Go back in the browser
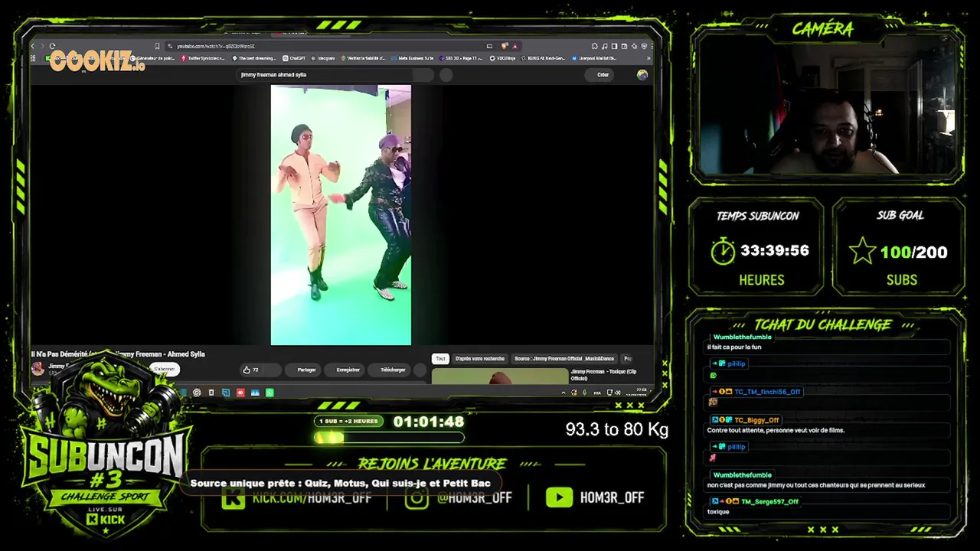Image resolution: width=980 pixels, height=551 pixels. click(x=33, y=46)
